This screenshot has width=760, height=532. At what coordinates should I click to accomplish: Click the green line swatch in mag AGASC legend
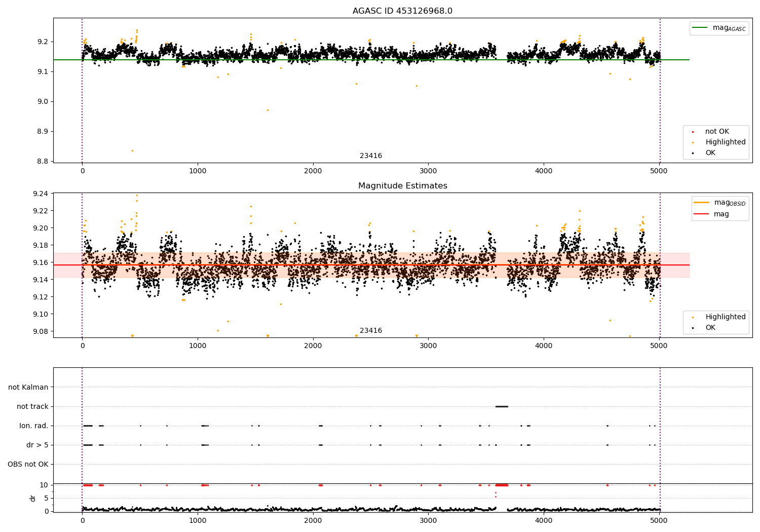pos(700,28)
